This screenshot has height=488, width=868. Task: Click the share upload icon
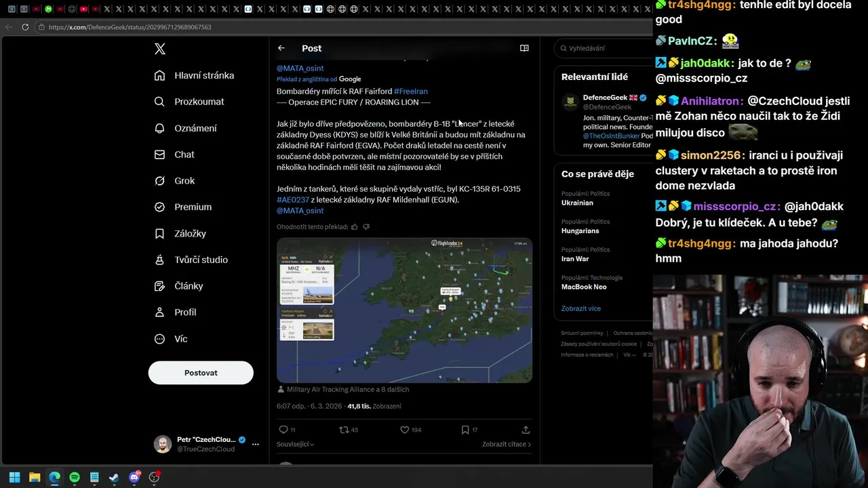coord(526,430)
